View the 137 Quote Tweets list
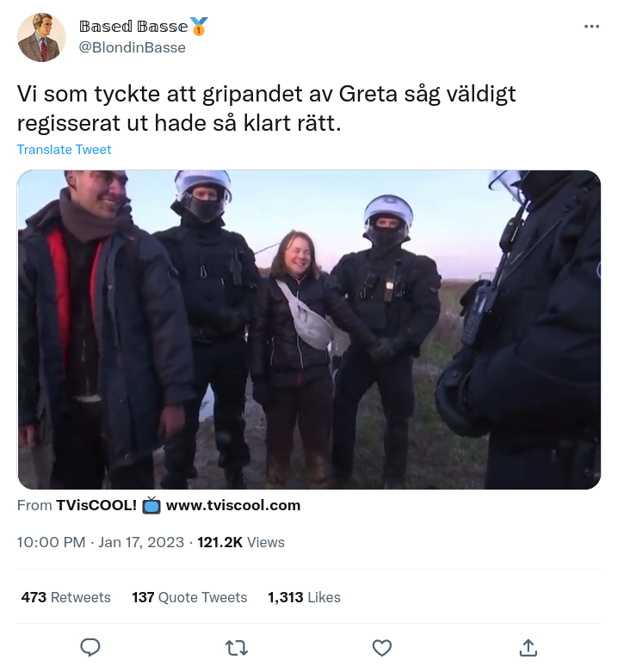Image resolution: width=618 pixels, height=672 pixels. pos(189,597)
